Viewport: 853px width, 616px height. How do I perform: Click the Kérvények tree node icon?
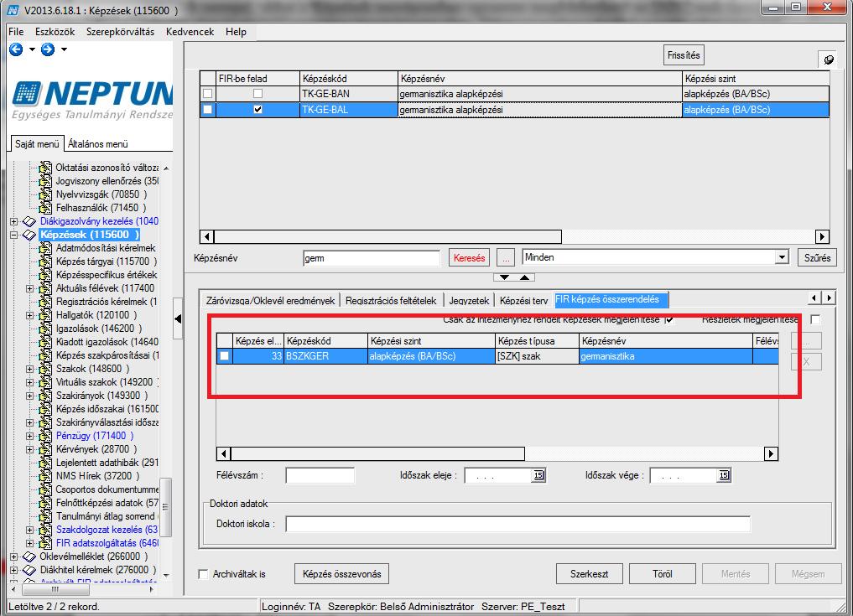[45, 449]
